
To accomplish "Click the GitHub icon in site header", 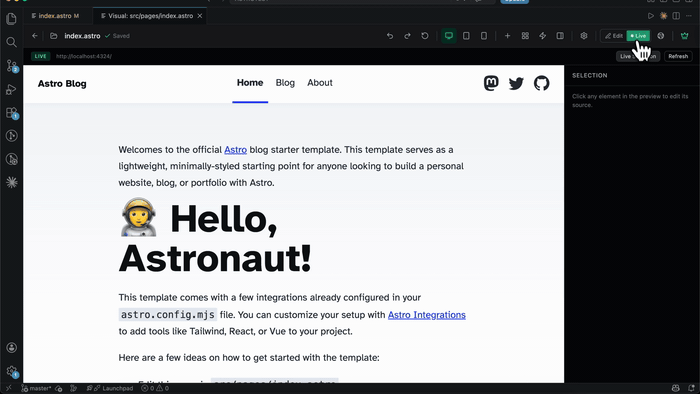I will 542,83.
